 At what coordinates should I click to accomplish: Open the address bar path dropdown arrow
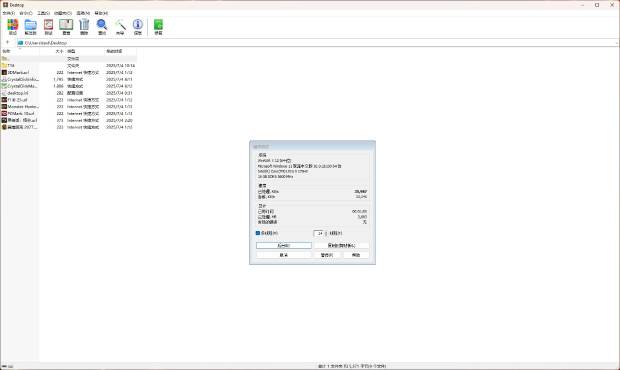coord(616,43)
